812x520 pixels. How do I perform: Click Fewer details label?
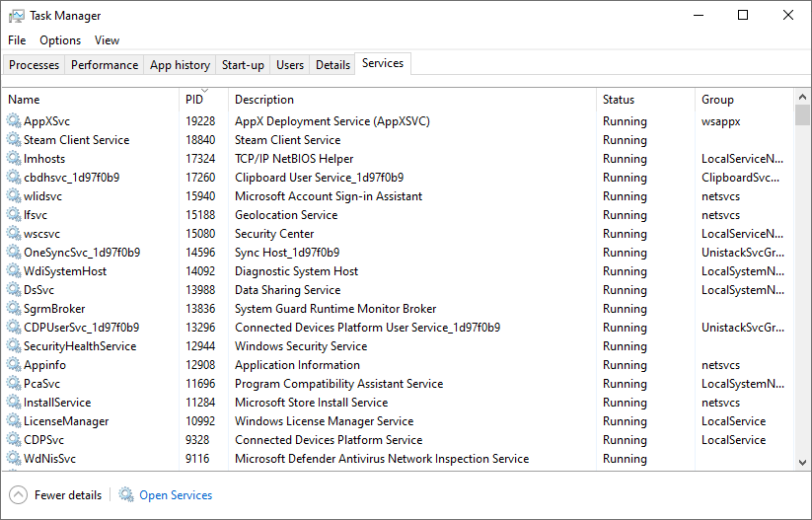[68, 495]
